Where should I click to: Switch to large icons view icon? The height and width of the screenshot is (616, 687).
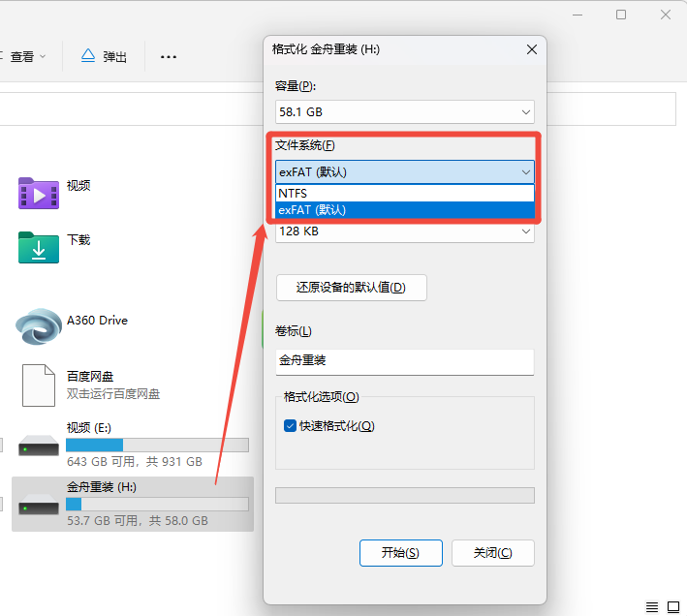675,606
